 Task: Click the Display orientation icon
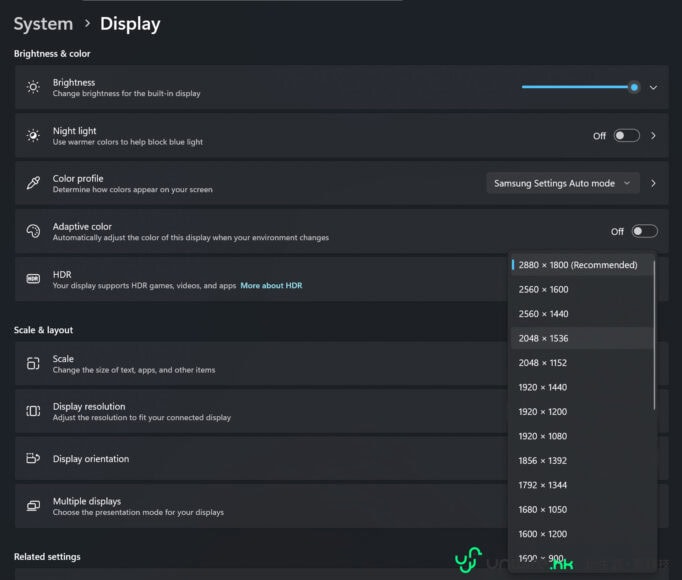[33, 459]
